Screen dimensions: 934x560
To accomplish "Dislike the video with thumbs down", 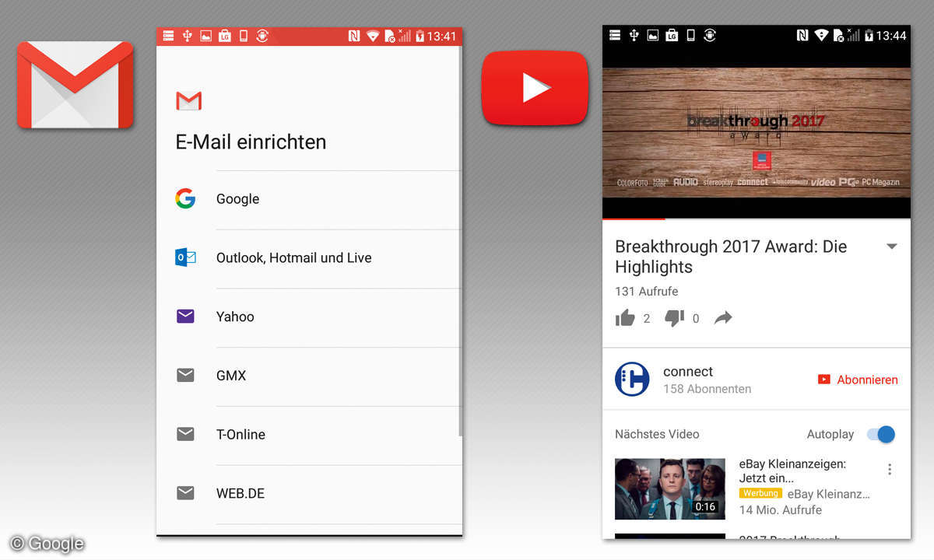I will (674, 317).
